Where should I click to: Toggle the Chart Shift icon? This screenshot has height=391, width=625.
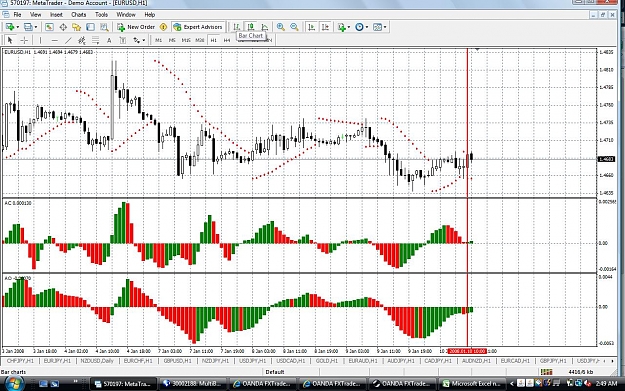pyautogui.click(x=326, y=27)
